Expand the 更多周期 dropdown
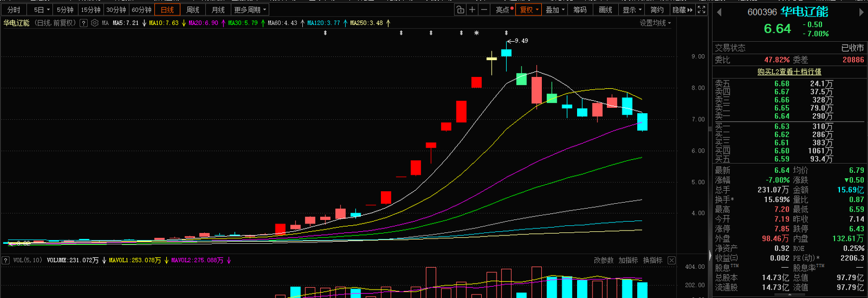868x298 pixels. point(250,10)
